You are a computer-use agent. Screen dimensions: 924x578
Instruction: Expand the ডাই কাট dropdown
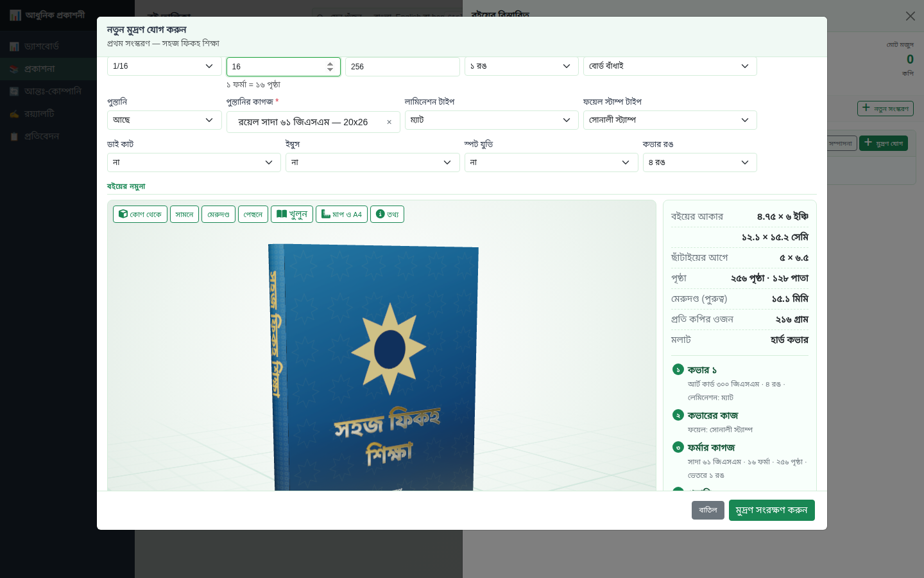[194, 162]
